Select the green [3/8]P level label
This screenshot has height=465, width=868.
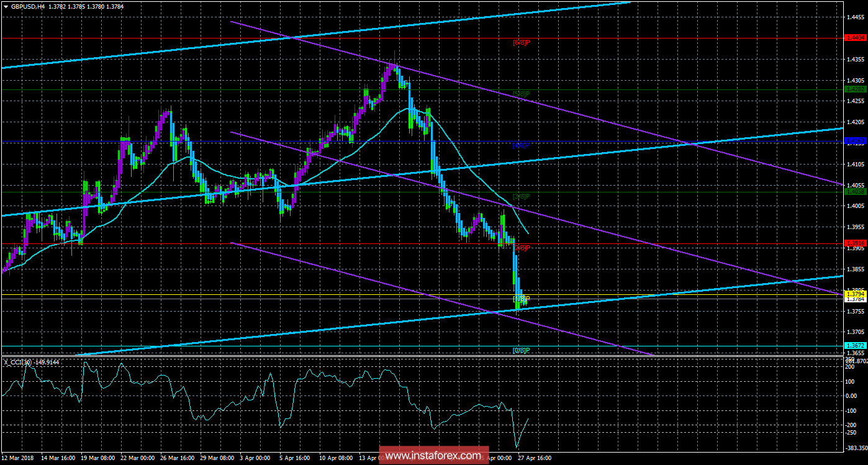[x=521, y=196]
